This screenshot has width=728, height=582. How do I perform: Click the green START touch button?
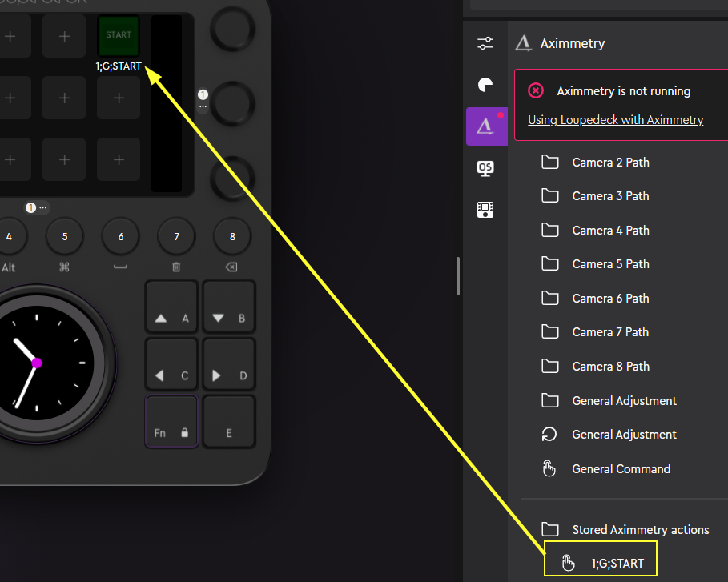point(119,35)
